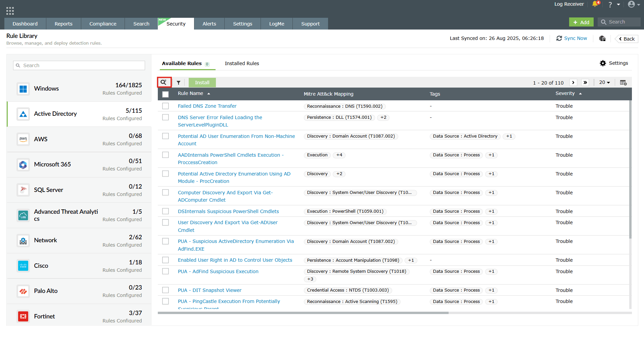Check AADInternals PowerShell Cmdlets Execution rule
Viewport: 644px width, 356px height.
point(166,155)
